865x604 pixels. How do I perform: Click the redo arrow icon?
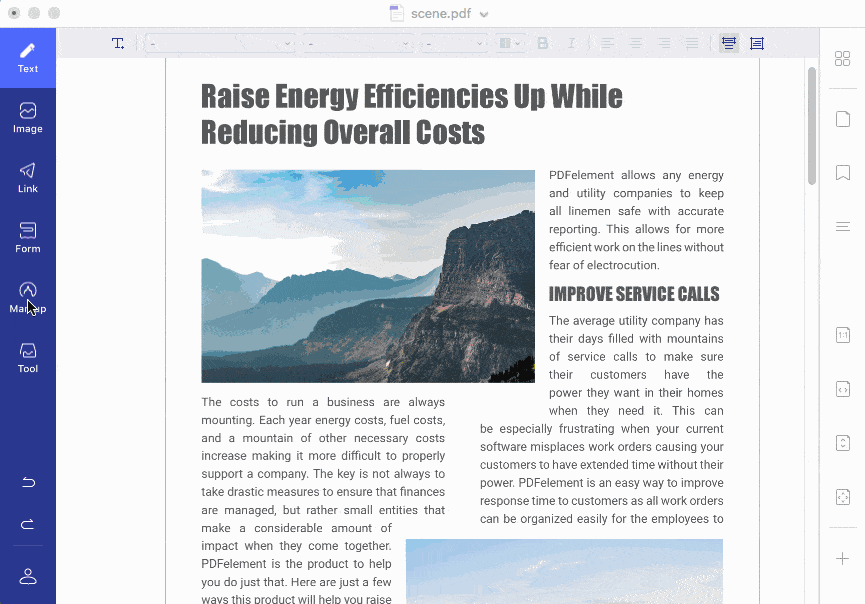28,524
